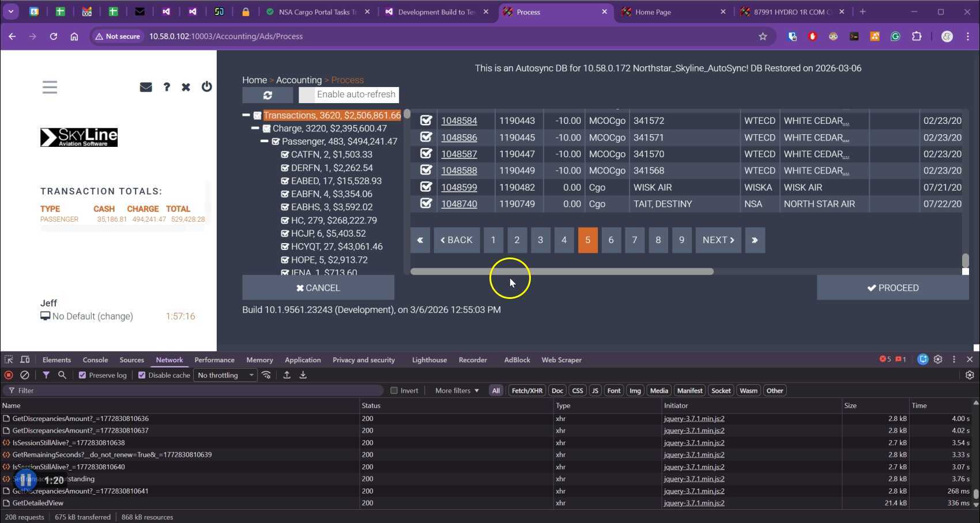The width and height of the screenshot is (980, 523).
Task: Click the horizontal scrollbar under the table
Action: (561, 271)
